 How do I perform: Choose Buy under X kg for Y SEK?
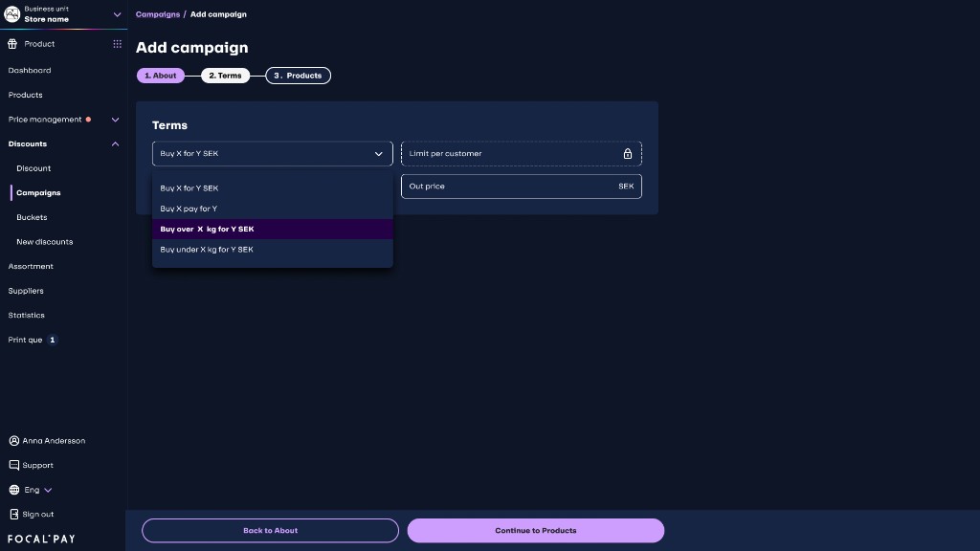coord(273,250)
